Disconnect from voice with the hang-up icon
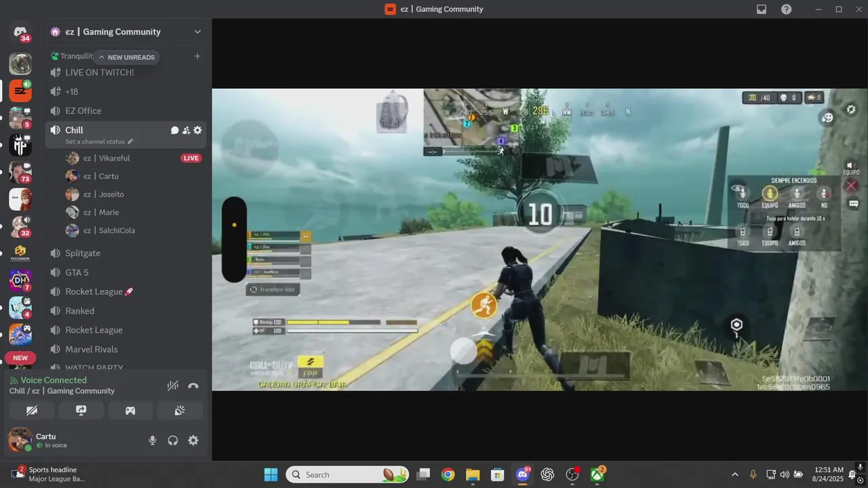Screen dimensions: 868x488 click(x=193, y=386)
